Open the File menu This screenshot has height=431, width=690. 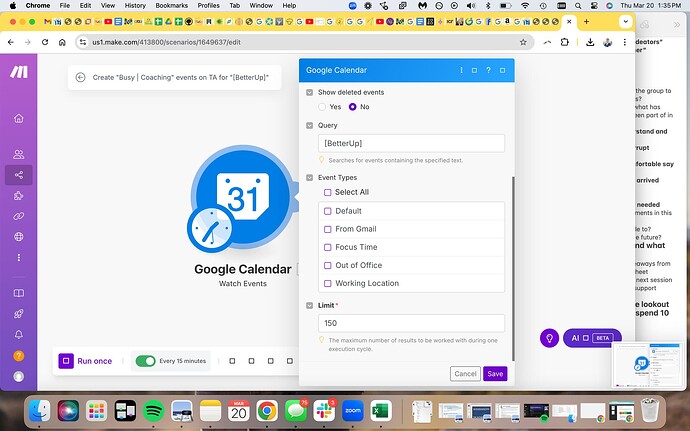65,6
